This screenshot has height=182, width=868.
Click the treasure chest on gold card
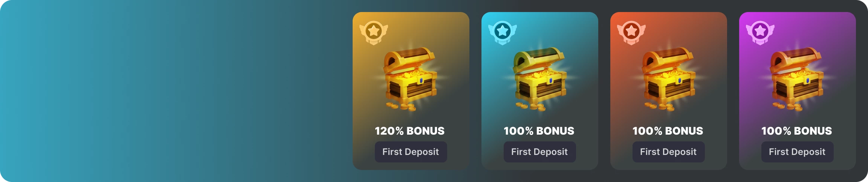(411, 79)
